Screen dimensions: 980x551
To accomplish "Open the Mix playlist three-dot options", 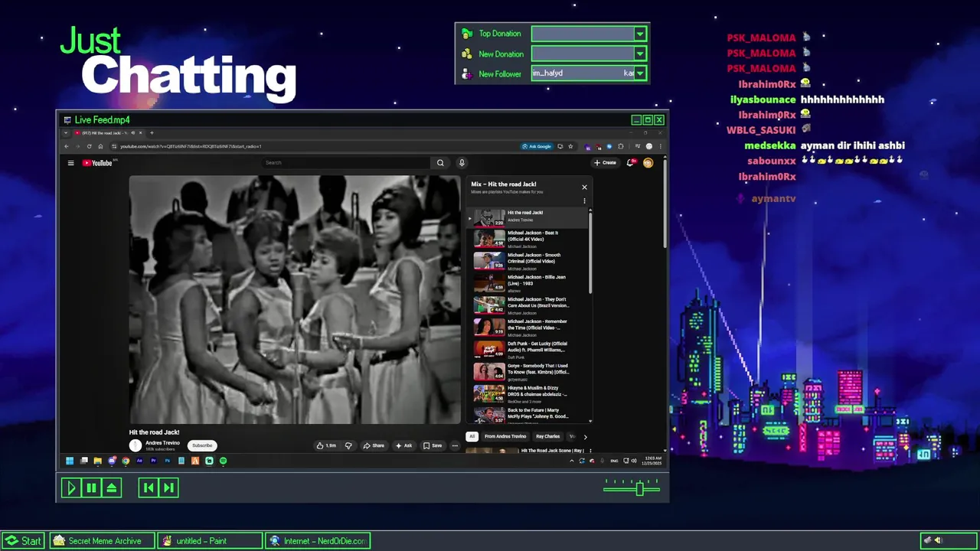I will [x=584, y=201].
